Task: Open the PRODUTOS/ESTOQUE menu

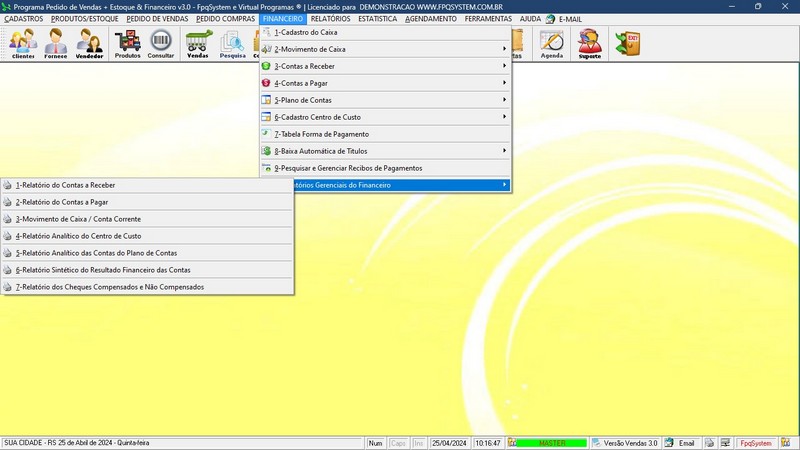Action: (85, 19)
